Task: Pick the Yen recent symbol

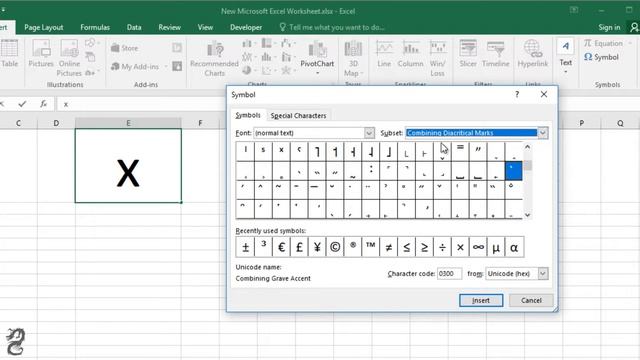Action: 317,247
